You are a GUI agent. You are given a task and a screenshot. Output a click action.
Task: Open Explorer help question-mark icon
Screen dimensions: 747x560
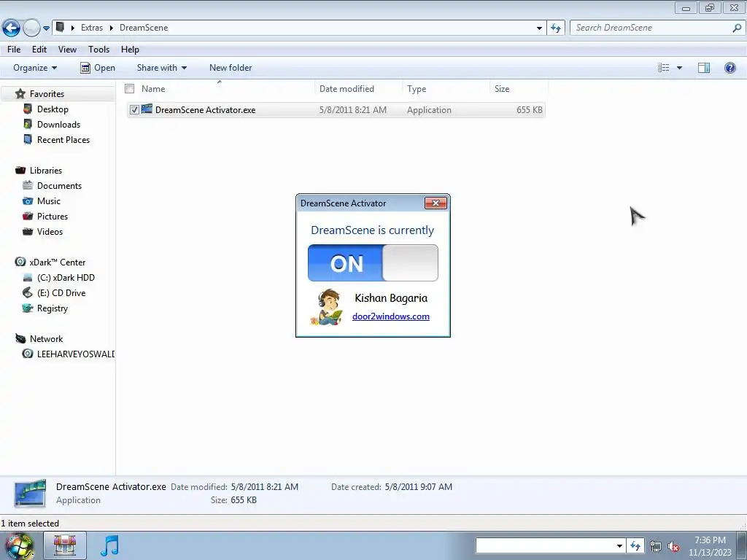729,68
